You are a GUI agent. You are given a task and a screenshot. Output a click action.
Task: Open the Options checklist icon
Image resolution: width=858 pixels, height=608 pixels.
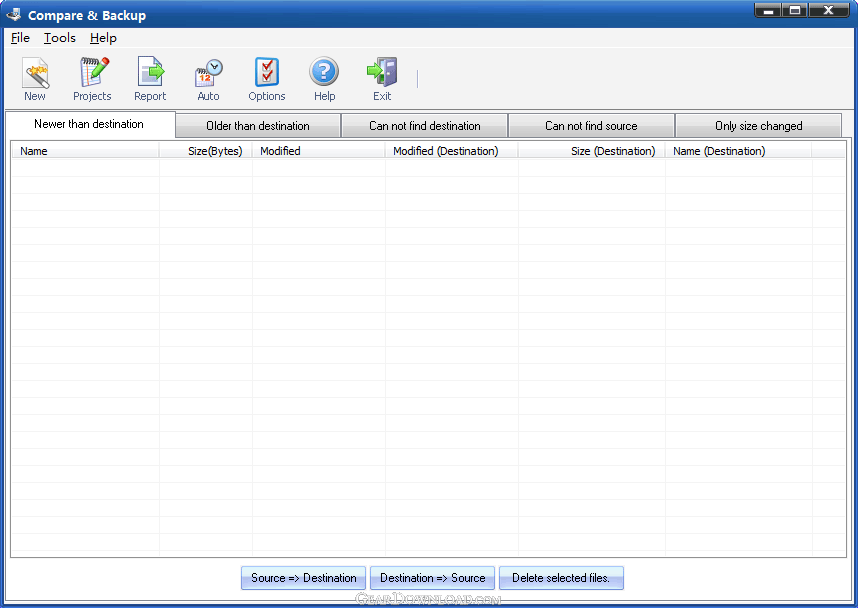tap(267, 79)
